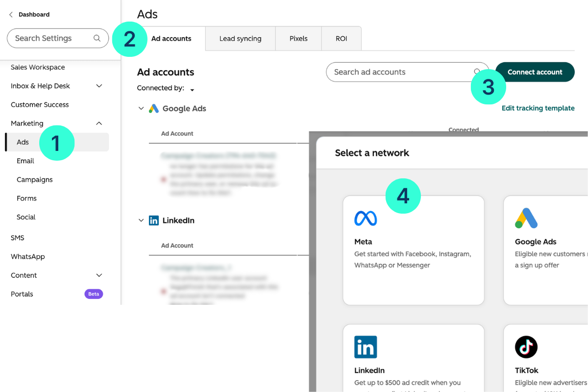Click the 'Select a network' dialog title
The width and height of the screenshot is (588, 392).
(372, 153)
